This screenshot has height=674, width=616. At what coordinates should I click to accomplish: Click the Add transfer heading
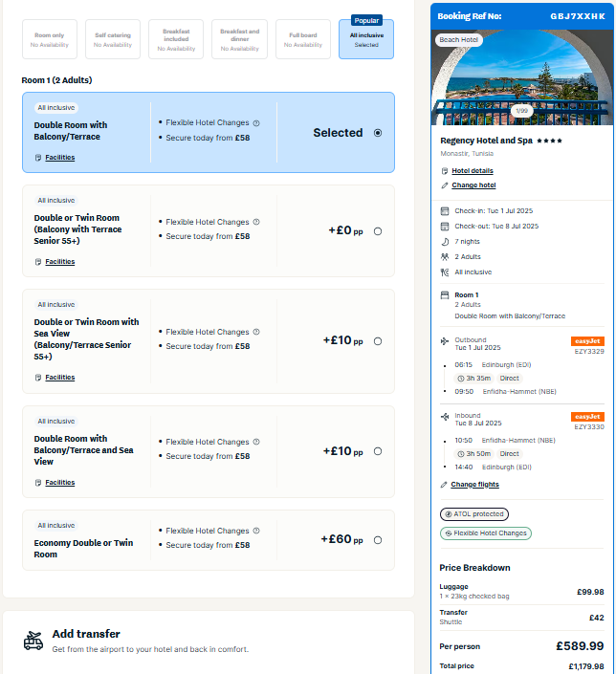[x=86, y=634]
